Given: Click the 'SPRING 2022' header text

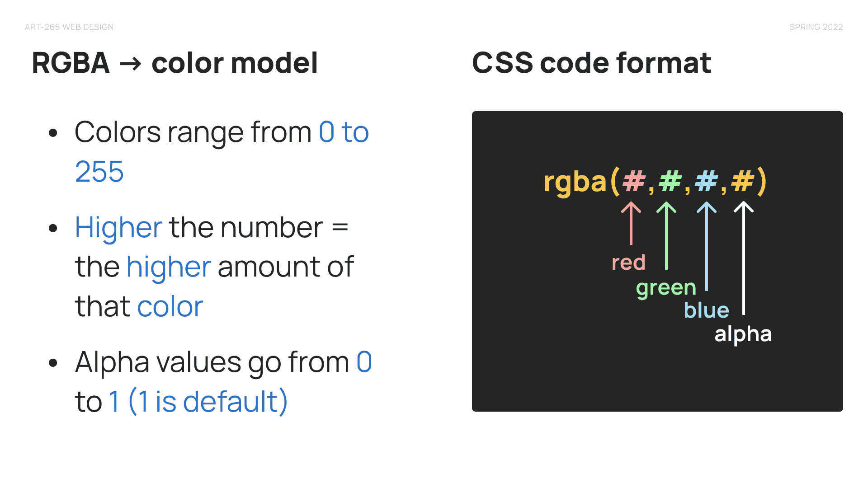Looking at the screenshot, I should pos(816,27).
